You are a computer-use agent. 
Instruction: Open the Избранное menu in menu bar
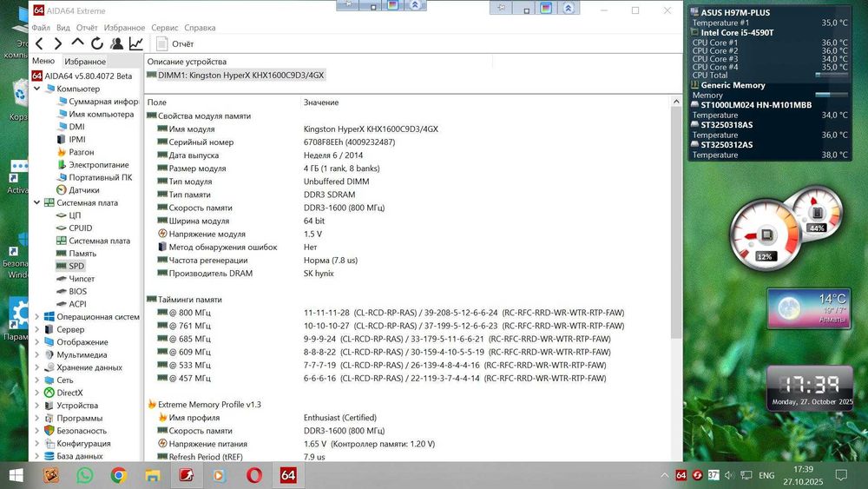(x=124, y=28)
